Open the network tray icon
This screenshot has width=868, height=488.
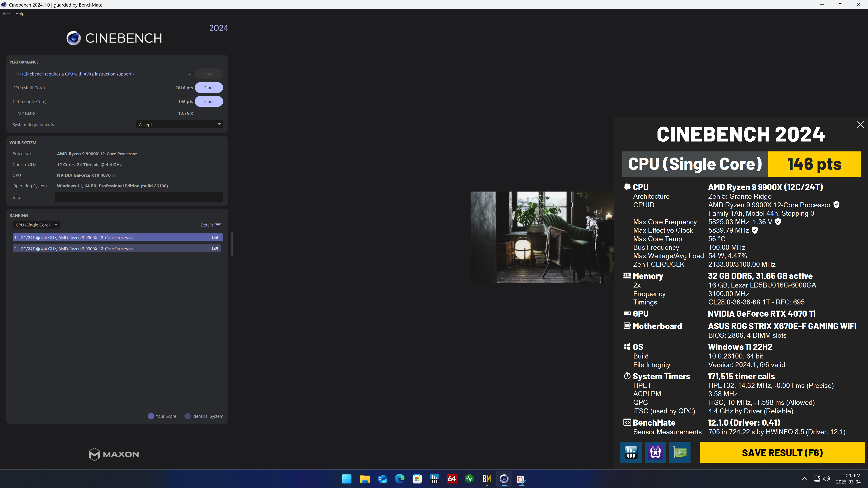point(817,479)
